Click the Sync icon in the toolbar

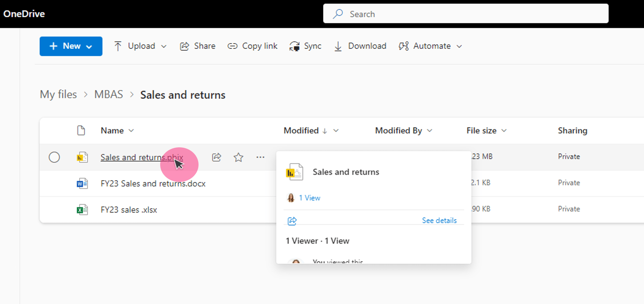(295, 46)
